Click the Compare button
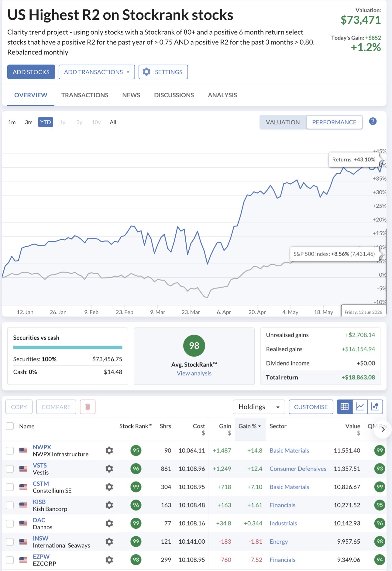This screenshot has width=392, height=571. (56, 407)
